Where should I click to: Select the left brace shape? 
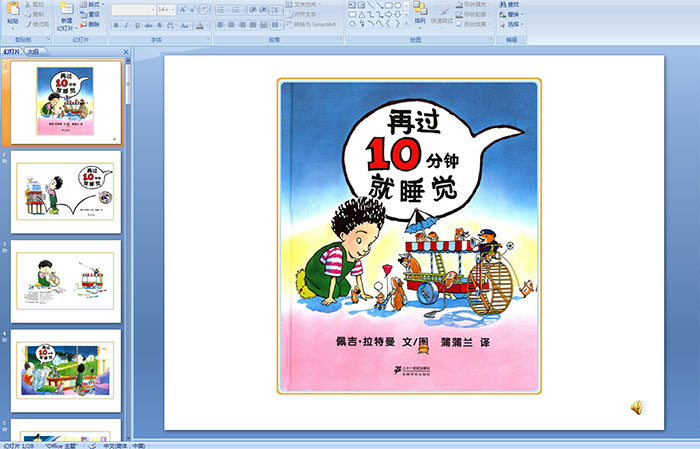pos(388,23)
